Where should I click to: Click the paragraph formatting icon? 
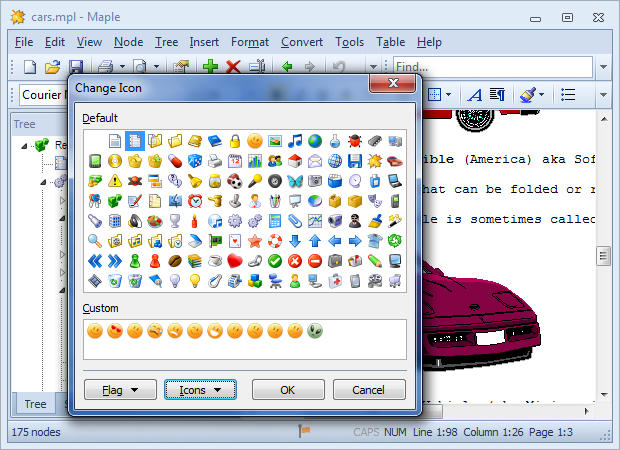pos(497,95)
